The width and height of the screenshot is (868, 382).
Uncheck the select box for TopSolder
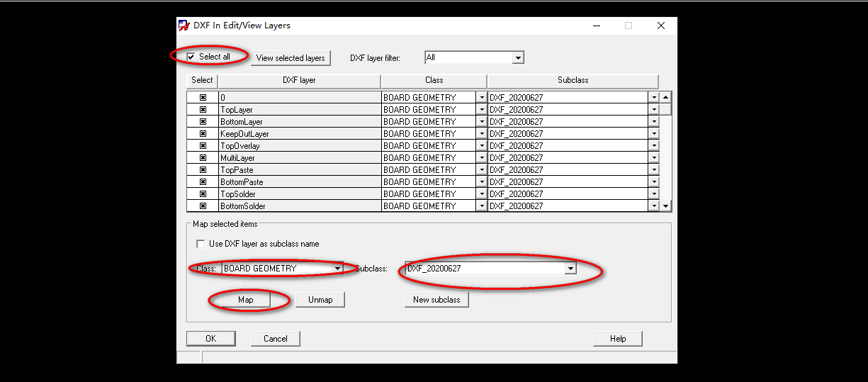tap(203, 194)
